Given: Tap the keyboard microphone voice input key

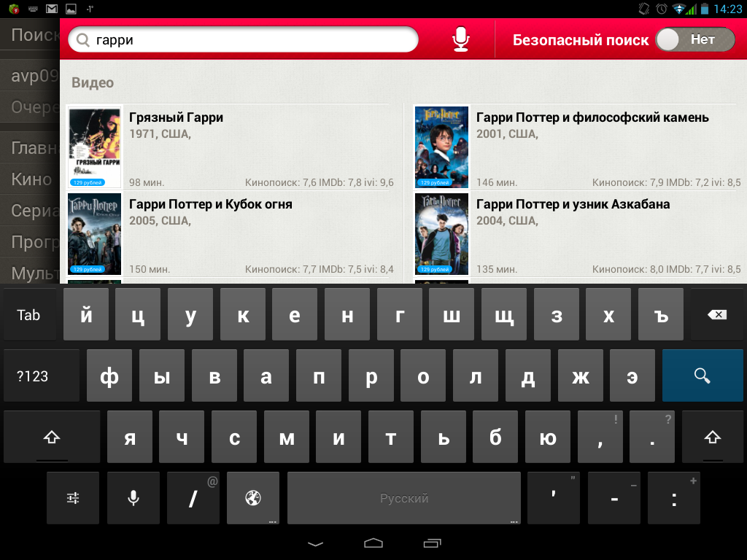Looking at the screenshot, I should (133, 498).
